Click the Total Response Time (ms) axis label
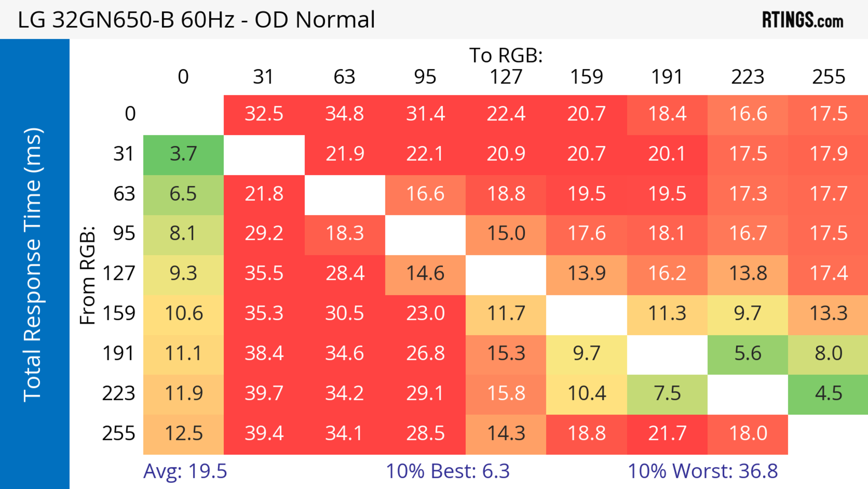The width and height of the screenshot is (868, 489). [x=33, y=265]
